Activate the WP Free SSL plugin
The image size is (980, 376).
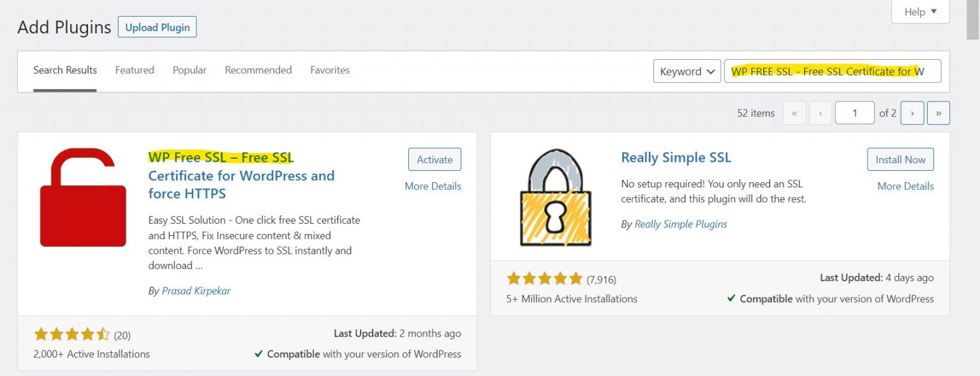click(434, 159)
